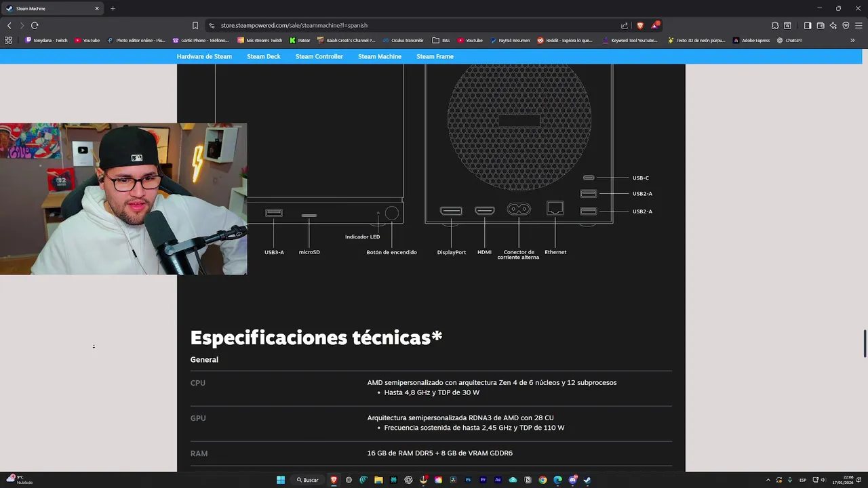Open the ChatGPT bookmark

[789, 40]
